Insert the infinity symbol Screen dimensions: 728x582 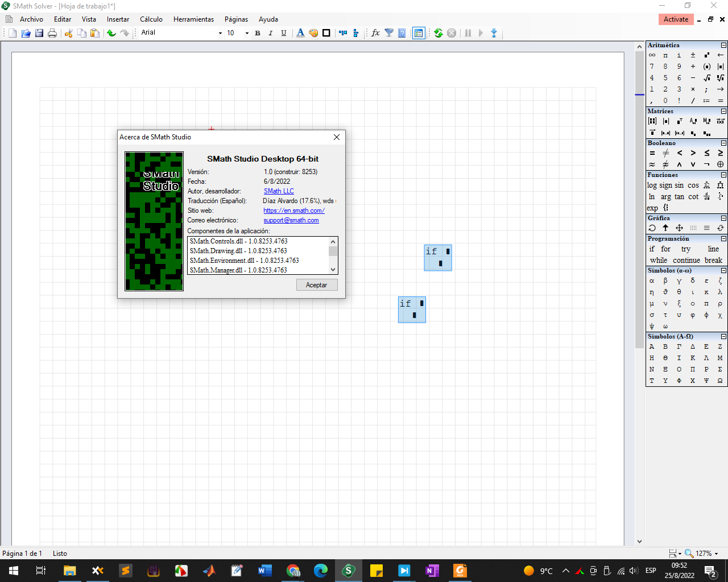tap(652, 55)
